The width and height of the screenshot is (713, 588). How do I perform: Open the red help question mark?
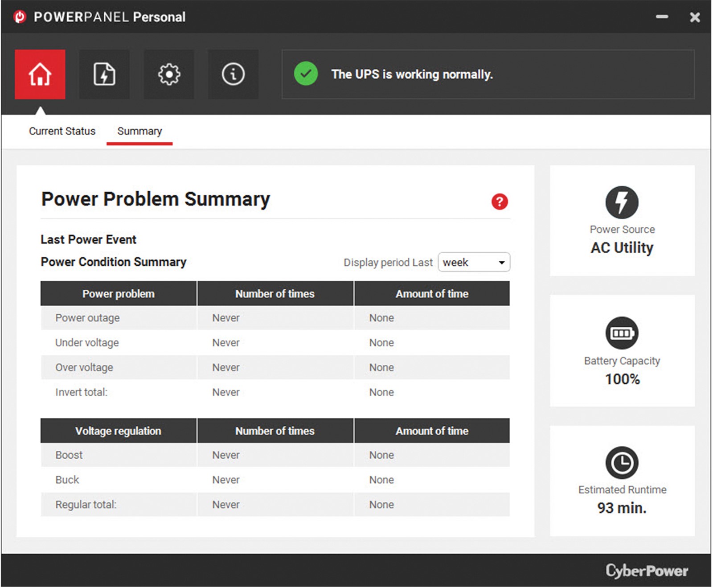pyautogui.click(x=500, y=201)
